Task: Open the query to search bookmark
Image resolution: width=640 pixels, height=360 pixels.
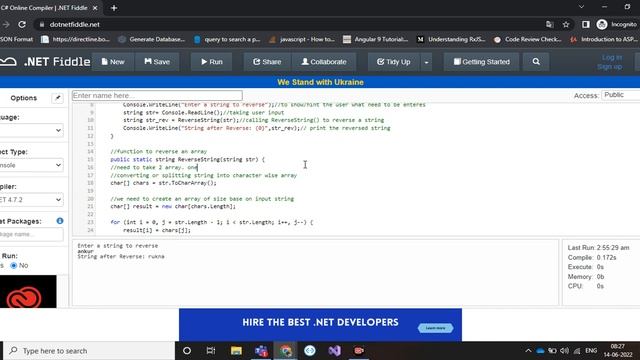Action: [227, 39]
